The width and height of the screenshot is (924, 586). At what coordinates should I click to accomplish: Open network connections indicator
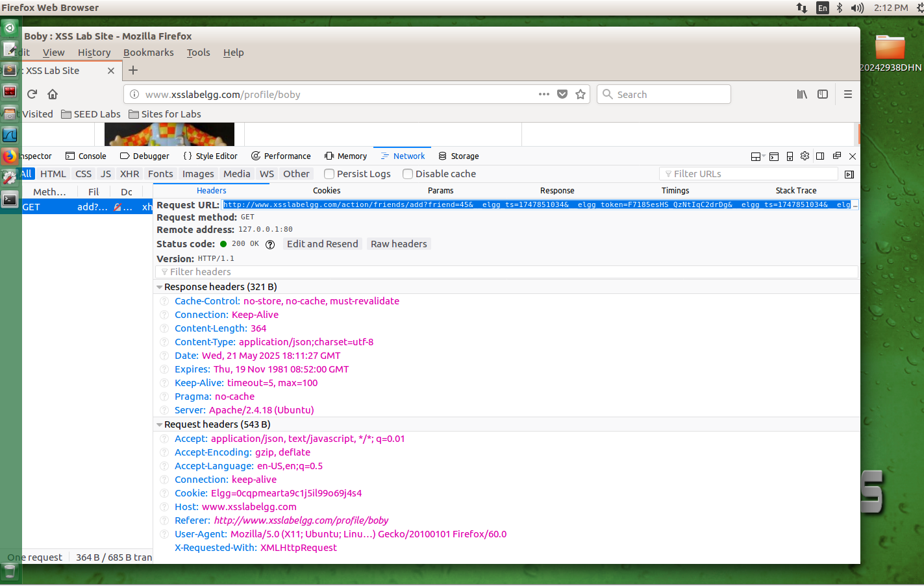802,8
